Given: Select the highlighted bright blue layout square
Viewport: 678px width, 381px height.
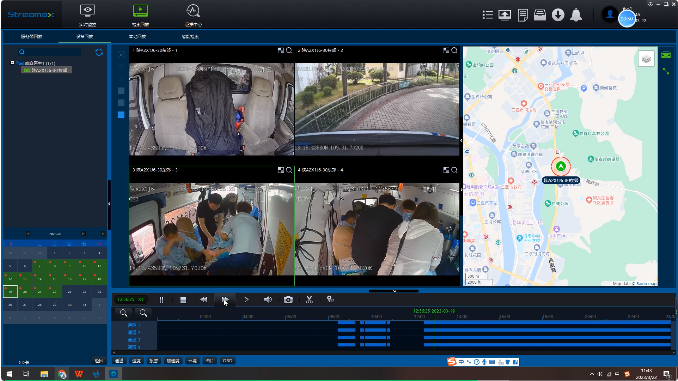Looking at the screenshot, I should (x=121, y=115).
